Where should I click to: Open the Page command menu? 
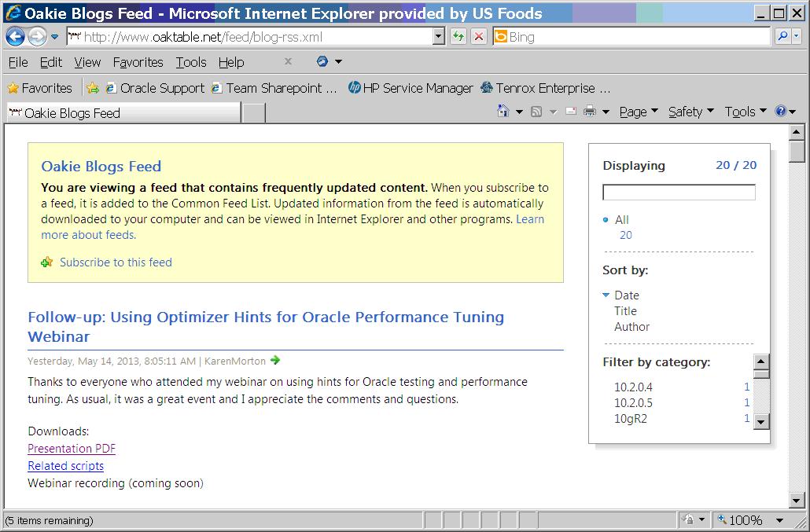[639, 112]
